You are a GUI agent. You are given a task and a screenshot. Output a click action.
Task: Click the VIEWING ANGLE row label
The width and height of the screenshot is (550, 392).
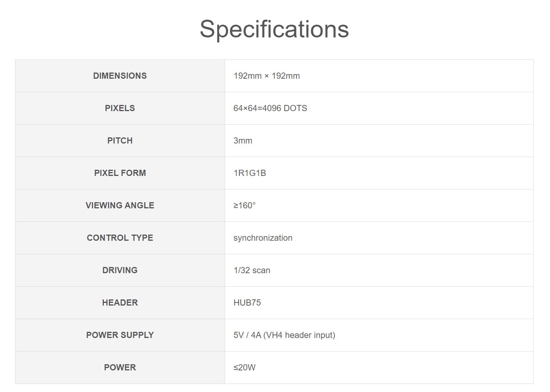120,205
